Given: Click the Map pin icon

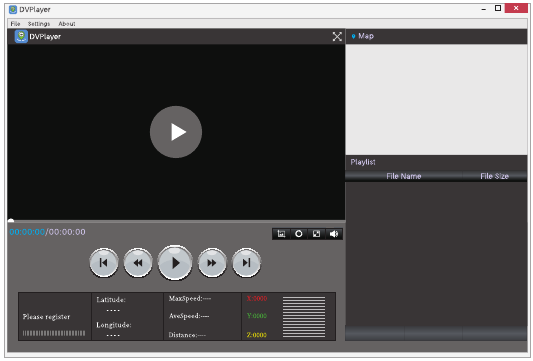Looking at the screenshot, I should (x=353, y=36).
